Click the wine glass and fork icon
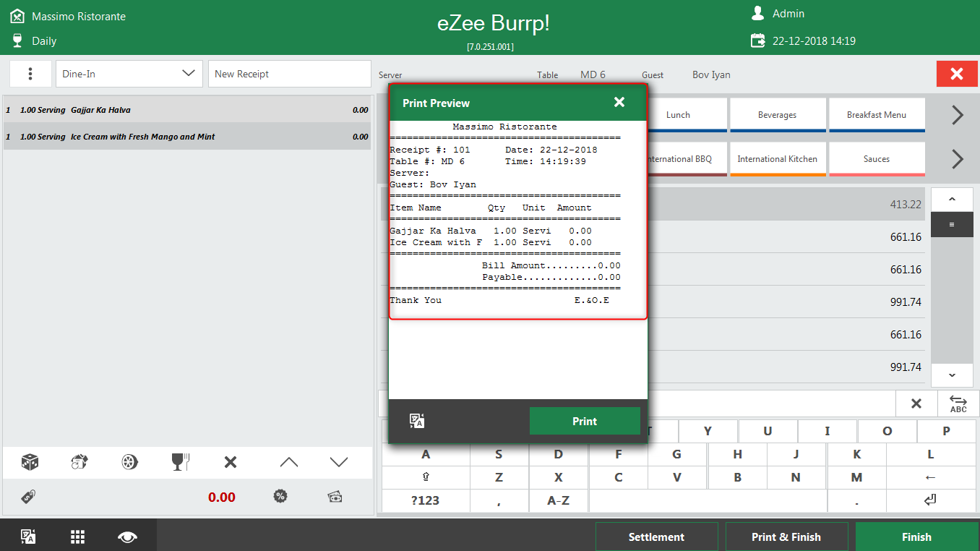The image size is (980, 551). click(x=180, y=462)
